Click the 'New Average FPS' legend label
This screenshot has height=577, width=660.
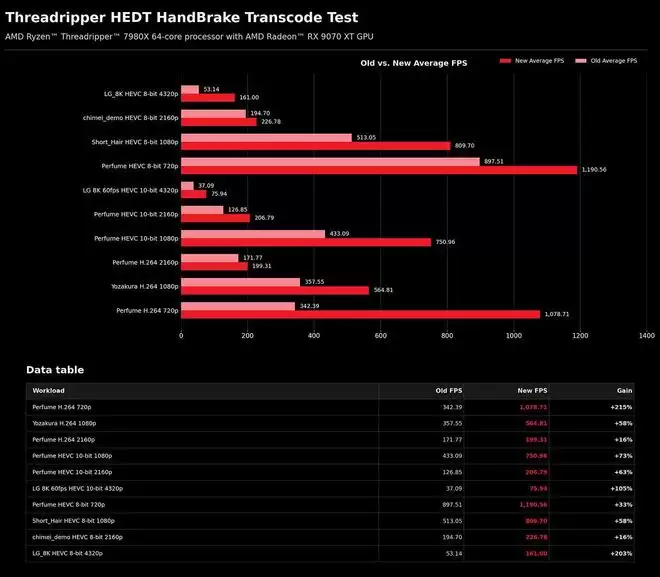[539, 61]
